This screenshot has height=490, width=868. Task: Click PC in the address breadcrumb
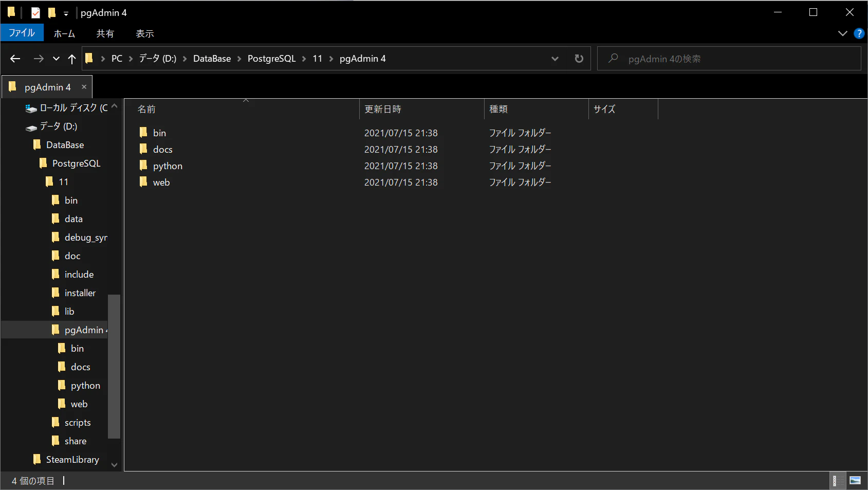(x=117, y=59)
